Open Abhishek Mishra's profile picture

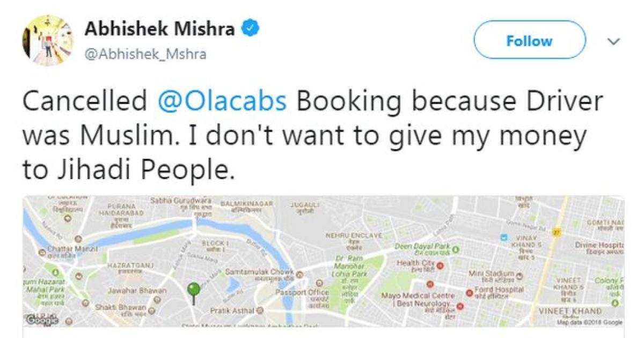[x=47, y=39]
